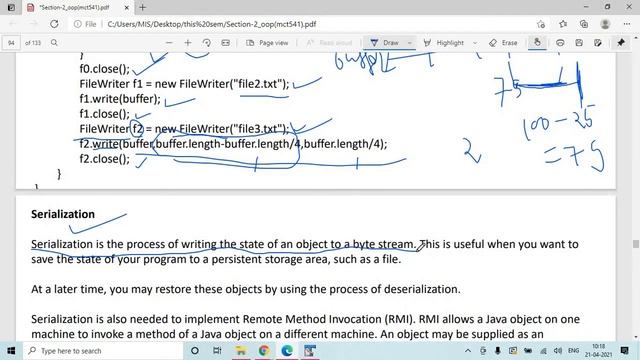Click the Serialization heading
640x360 pixels.
pyautogui.click(x=63, y=214)
